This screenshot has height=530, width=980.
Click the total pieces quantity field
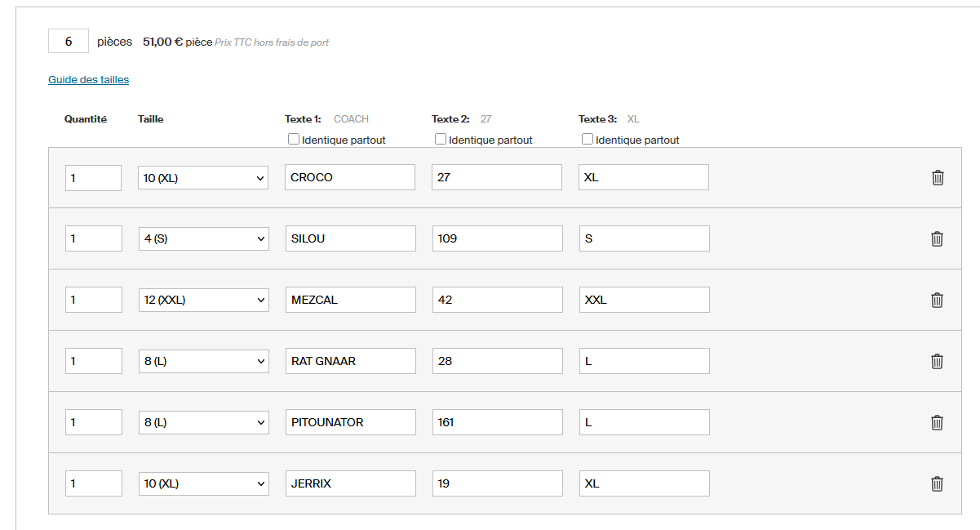point(69,42)
